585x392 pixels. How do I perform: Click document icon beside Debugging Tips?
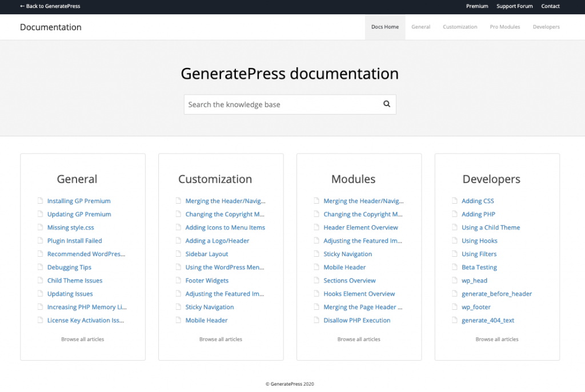point(41,267)
